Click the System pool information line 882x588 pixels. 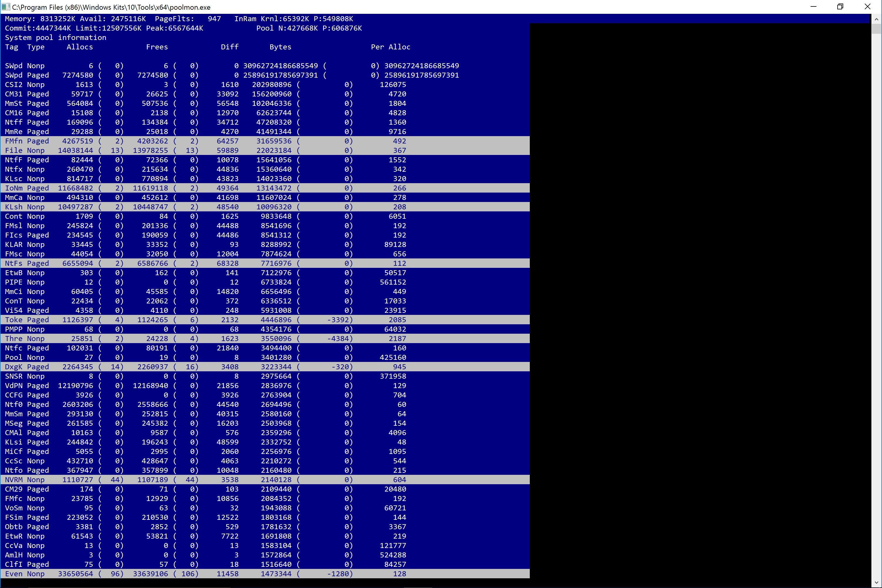tap(56, 38)
